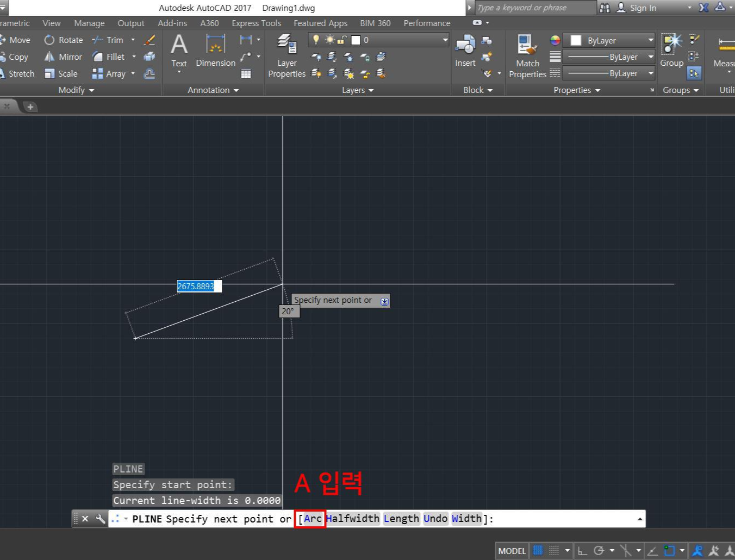The image size is (735, 560).
Task: Expand the Layers panel
Action: (x=358, y=90)
